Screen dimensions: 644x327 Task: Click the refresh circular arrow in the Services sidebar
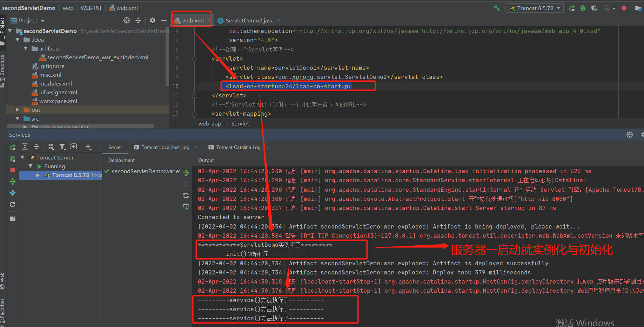point(13,204)
